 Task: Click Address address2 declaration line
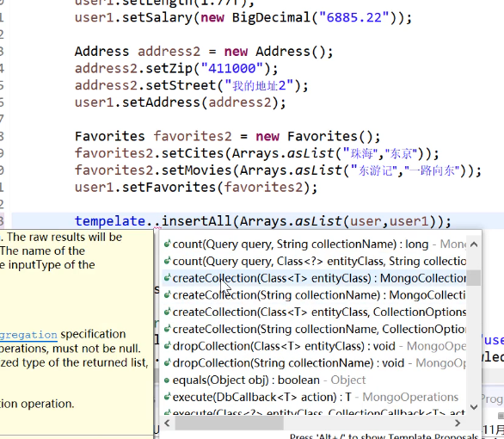coord(204,52)
